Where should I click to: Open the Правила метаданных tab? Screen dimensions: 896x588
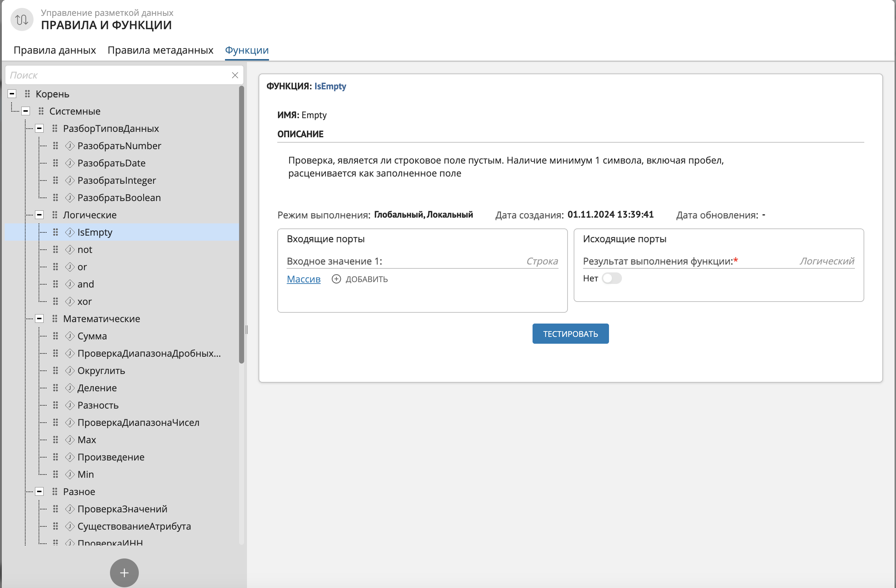(160, 50)
